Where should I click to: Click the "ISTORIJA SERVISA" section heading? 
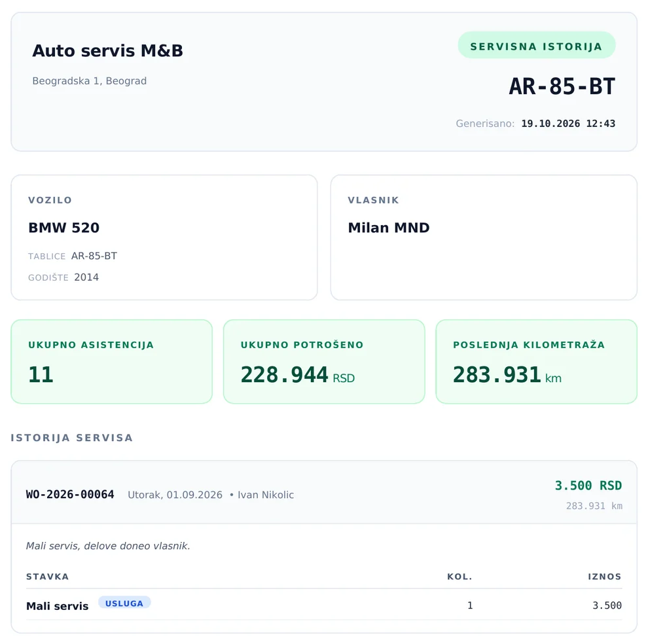(x=72, y=438)
